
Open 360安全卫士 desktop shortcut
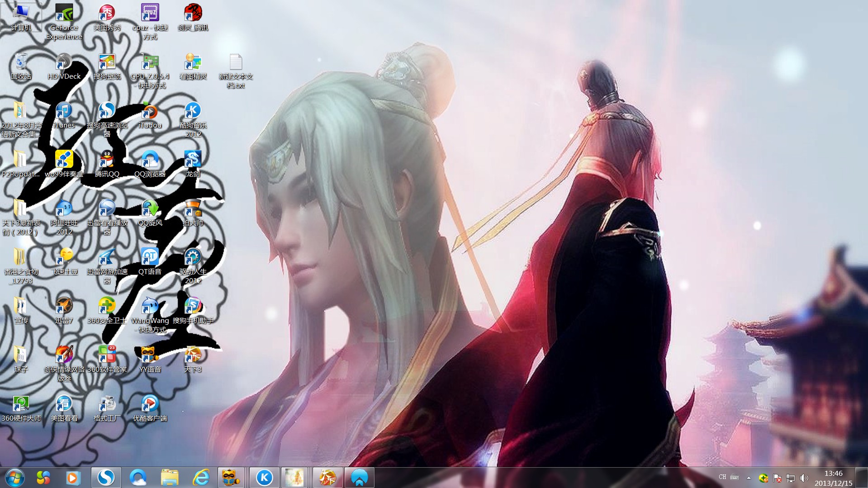point(107,310)
